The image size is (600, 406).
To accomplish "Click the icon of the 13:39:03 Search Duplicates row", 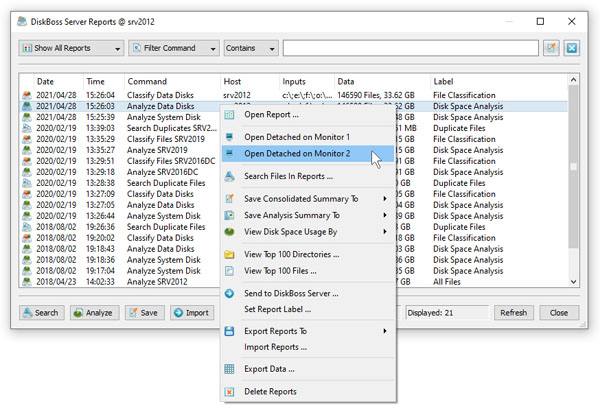I will pos(27,128).
